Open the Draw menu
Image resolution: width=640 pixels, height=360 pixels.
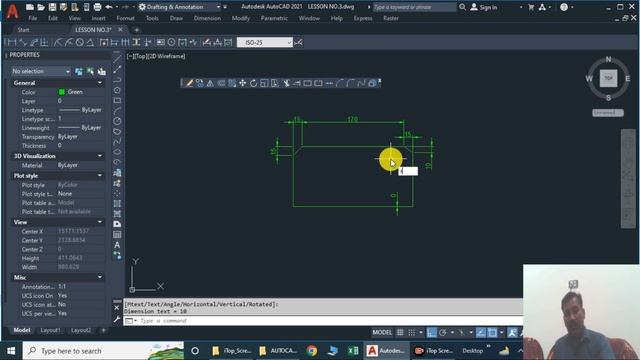point(176,18)
